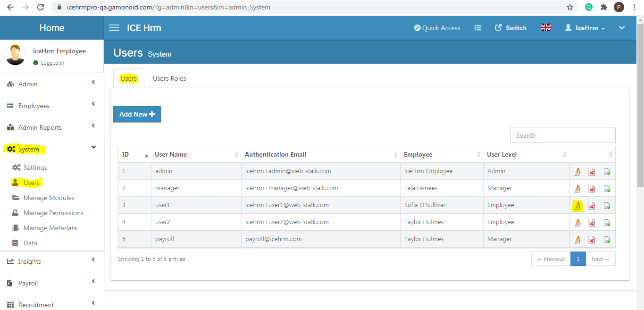Sort table by ID column
644x310 pixels.
point(135,154)
